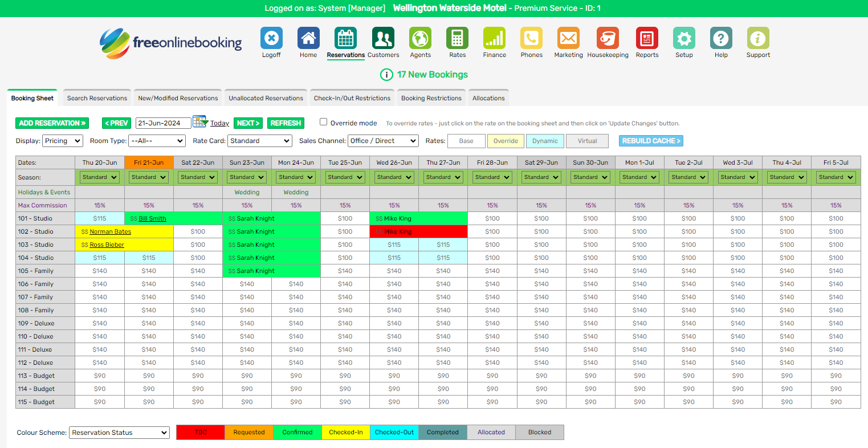Click the cyan Checked-Out status swatch

(394, 432)
